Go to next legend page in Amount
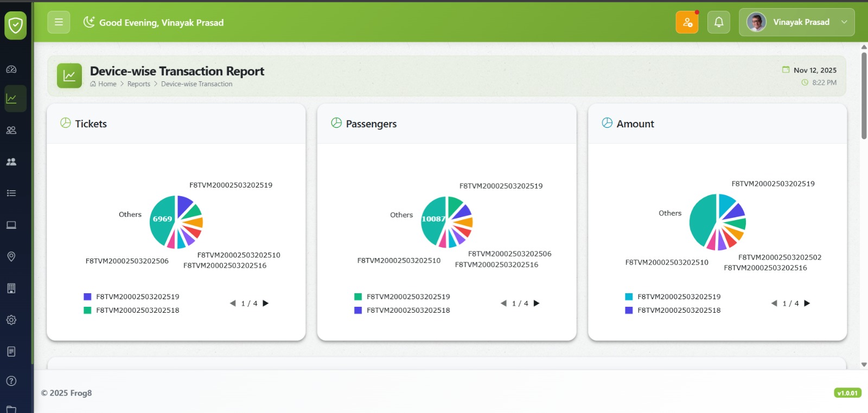This screenshot has height=413, width=868. pyautogui.click(x=807, y=303)
